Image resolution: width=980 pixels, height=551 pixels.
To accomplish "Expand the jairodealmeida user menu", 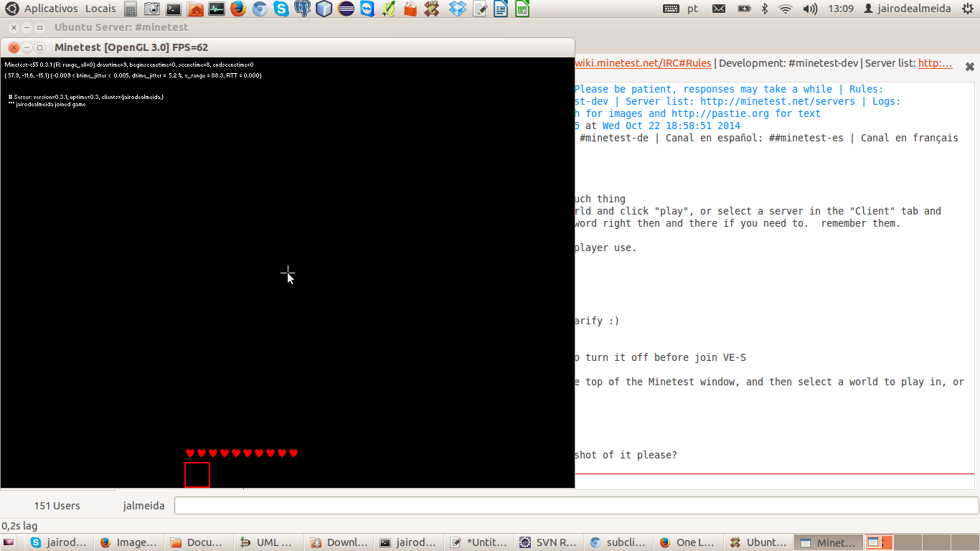I will pos(908,9).
